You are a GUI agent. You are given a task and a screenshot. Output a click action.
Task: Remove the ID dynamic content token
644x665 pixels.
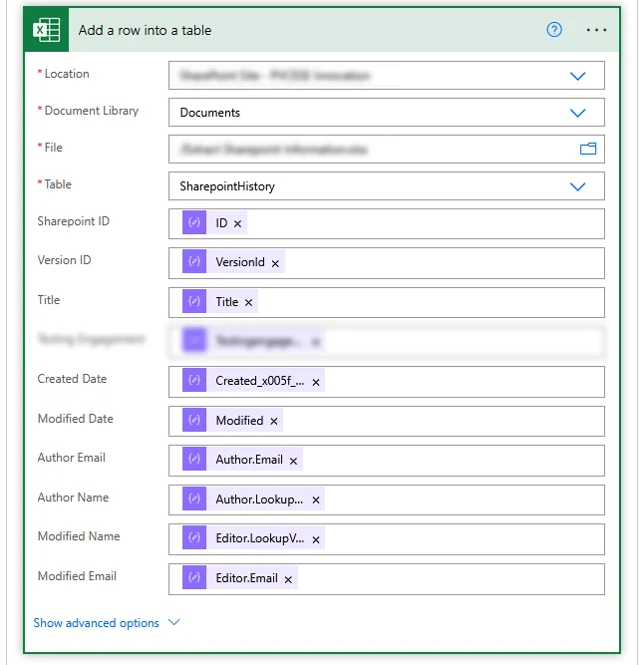[x=238, y=223]
